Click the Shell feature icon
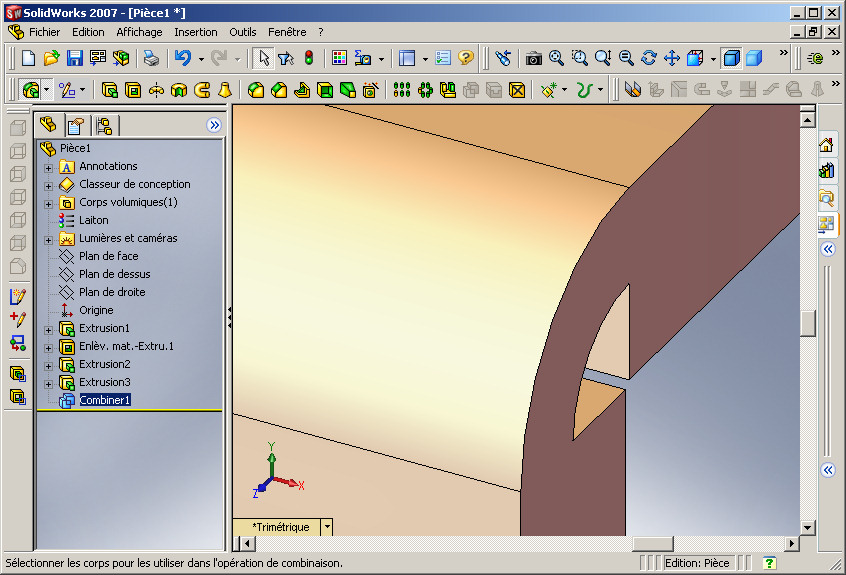The width and height of the screenshot is (846, 575). point(325,90)
